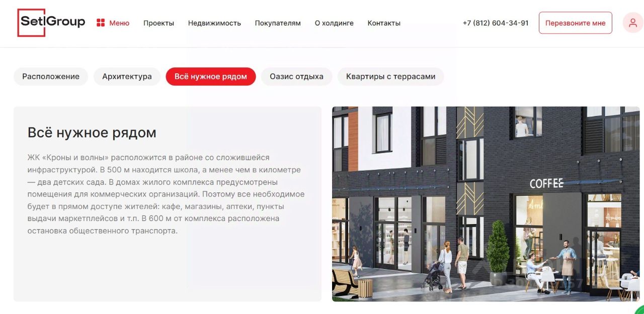Open the Недвижимость menu item

pos(214,23)
